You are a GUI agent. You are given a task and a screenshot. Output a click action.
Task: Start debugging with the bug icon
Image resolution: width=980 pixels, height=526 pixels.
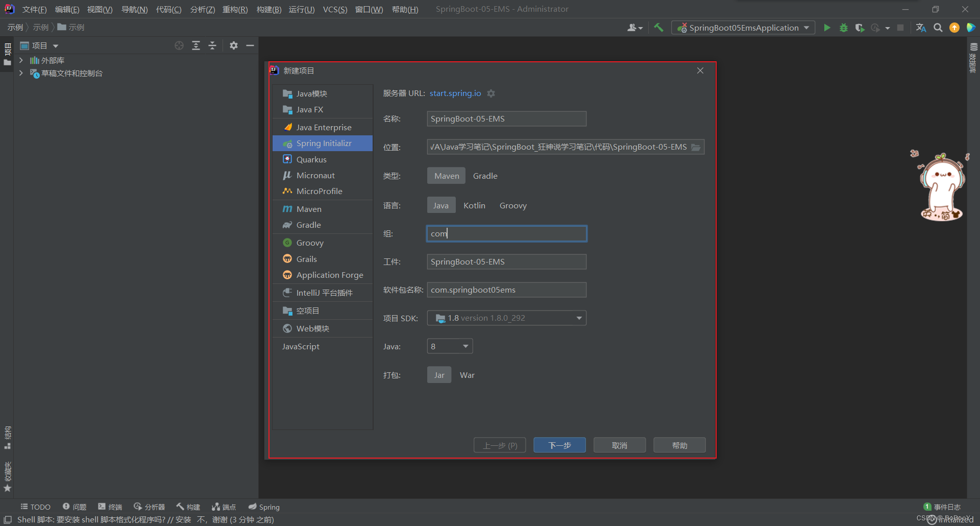[x=844, y=28]
